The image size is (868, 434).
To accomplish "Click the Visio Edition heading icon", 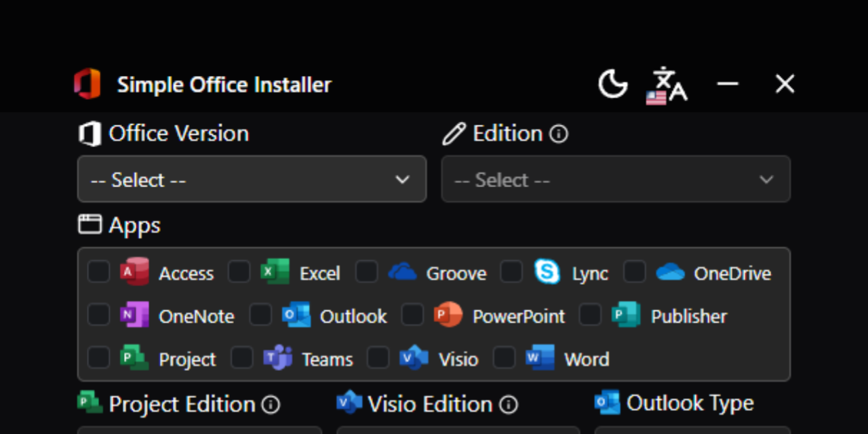I will pos(349,402).
